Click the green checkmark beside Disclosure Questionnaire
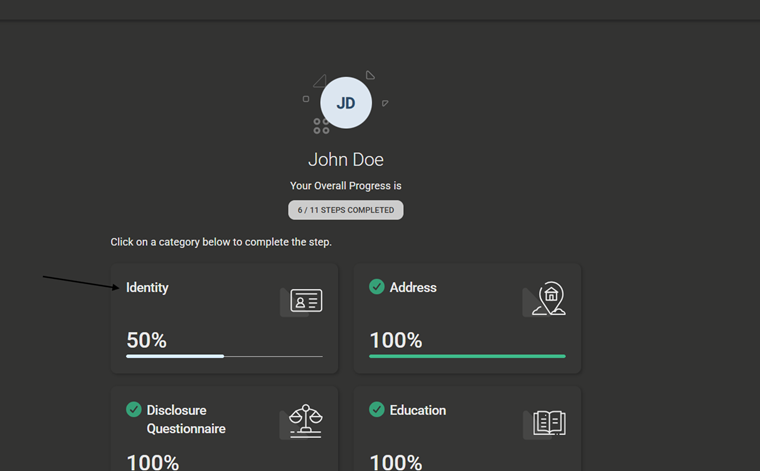 pyautogui.click(x=134, y=409)
